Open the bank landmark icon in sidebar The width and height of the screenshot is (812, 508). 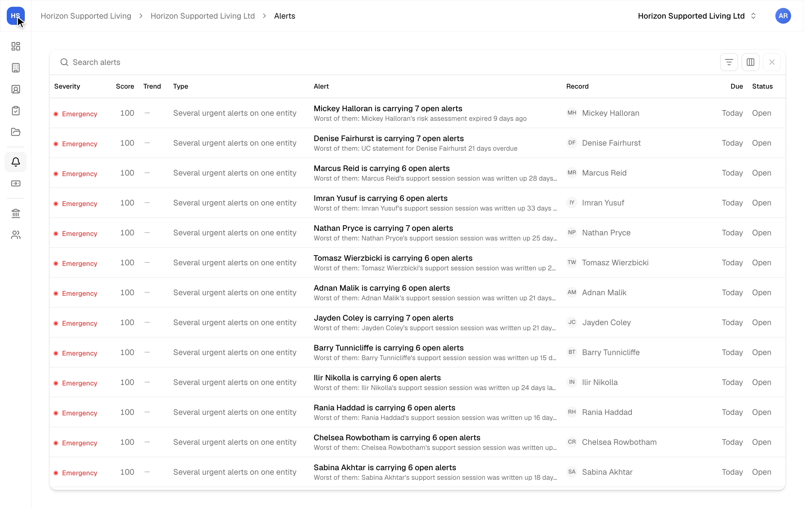click(x=16, y=213)
